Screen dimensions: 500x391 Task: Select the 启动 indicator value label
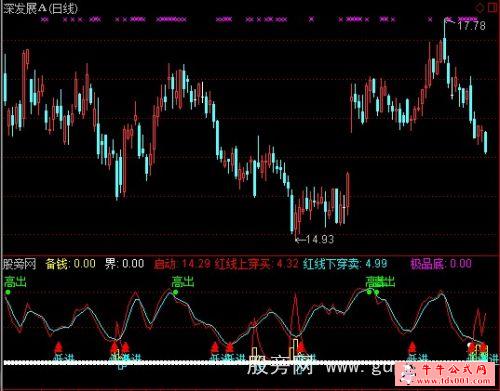(182, 264)
